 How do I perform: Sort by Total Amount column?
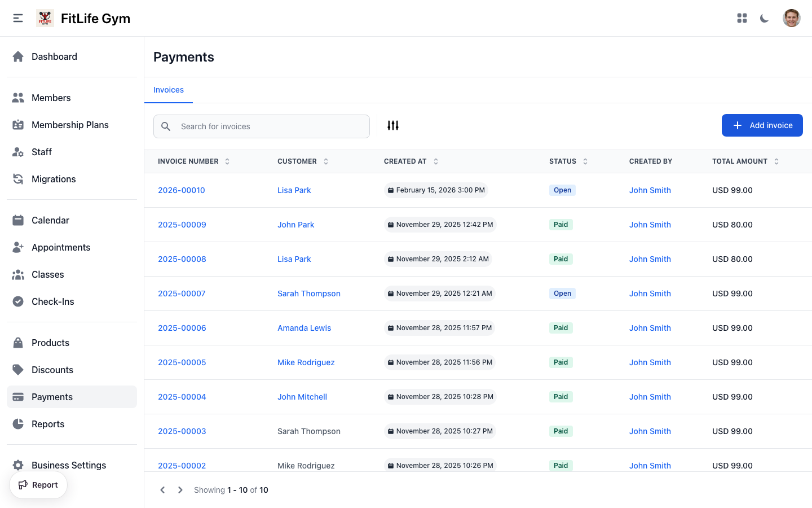pyautogui.click(x=776, y=161)
